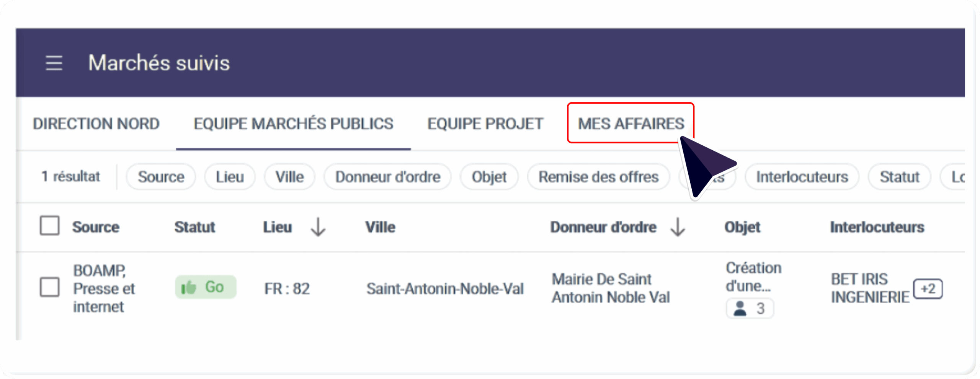The image size is (980, 379).
Task: Expand the Ville filter chip
Action: point(289,177)
